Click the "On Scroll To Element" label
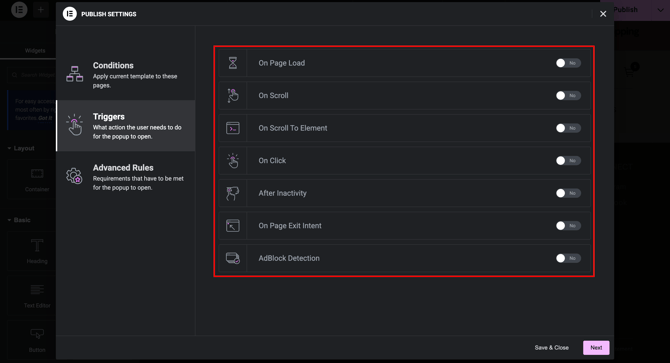 293,128
